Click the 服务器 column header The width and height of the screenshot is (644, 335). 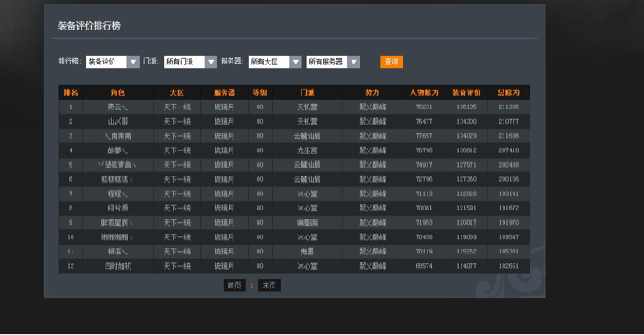coord(225,92)
